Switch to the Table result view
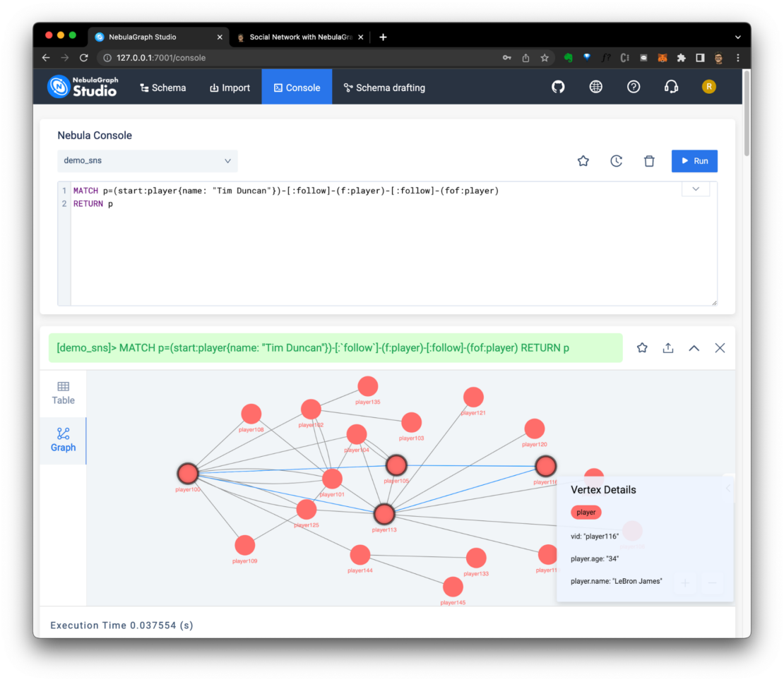The image size is (784, 682). (x=63, y=393)
